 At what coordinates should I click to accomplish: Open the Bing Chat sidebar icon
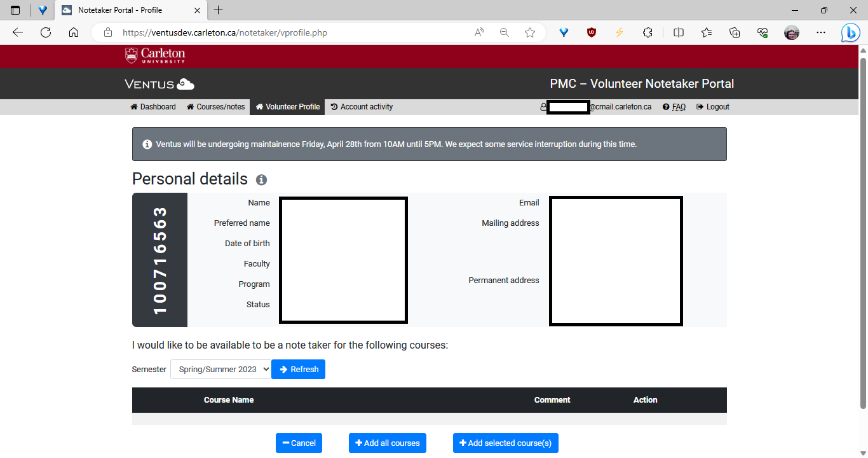click(850, 32)
